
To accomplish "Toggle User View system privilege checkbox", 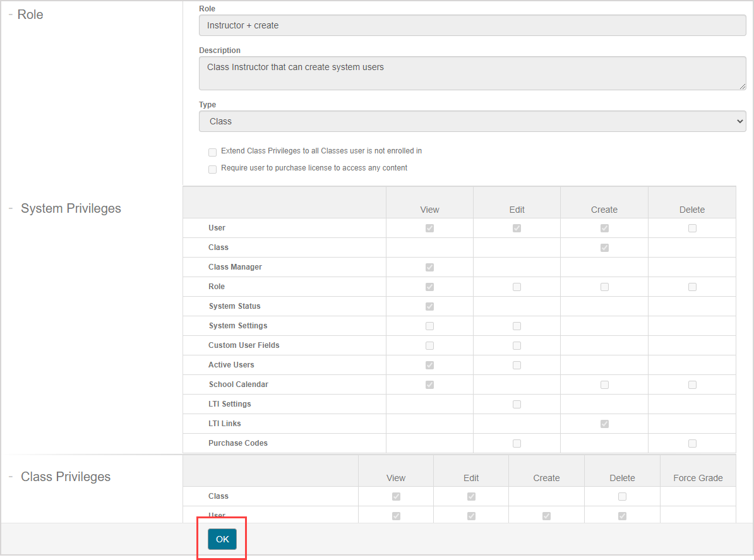I will tap(429, 228).
